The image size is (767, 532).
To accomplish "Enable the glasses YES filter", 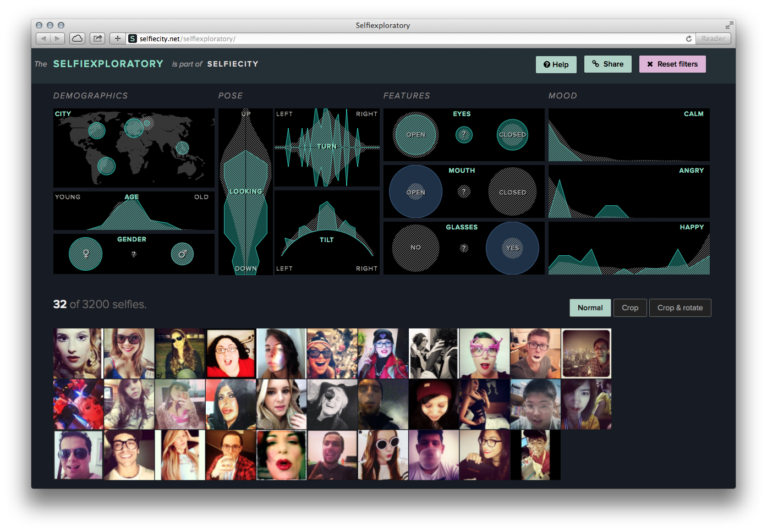I will 512,248.
